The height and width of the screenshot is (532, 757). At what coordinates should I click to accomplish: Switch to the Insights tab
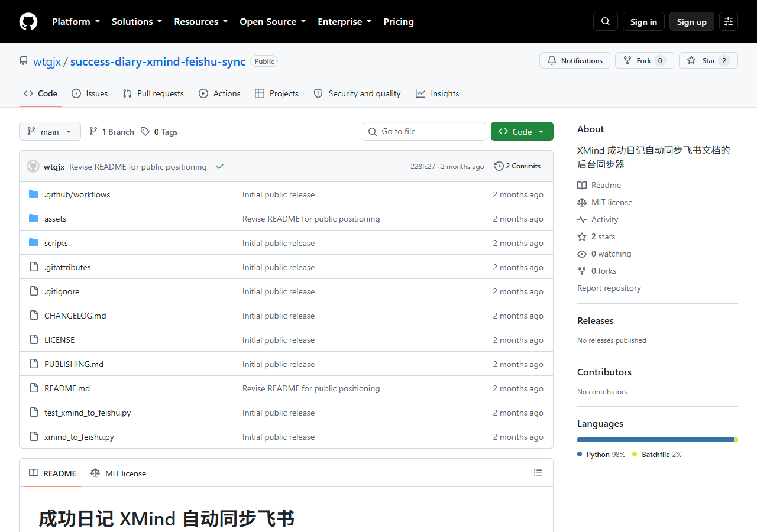pos(438,93)
